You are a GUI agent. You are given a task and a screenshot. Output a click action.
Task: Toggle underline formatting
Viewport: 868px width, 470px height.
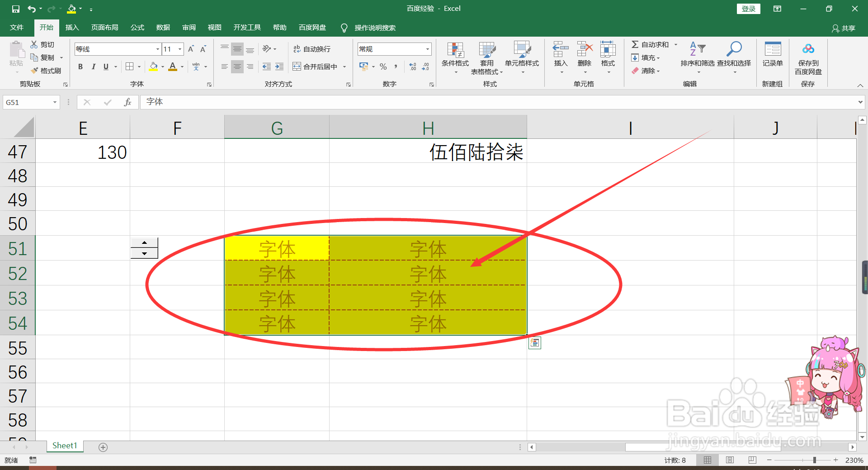click(105, 66)
